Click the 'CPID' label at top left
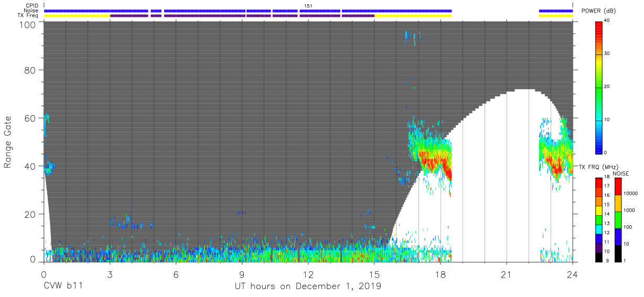 click(x=33, y=6)
